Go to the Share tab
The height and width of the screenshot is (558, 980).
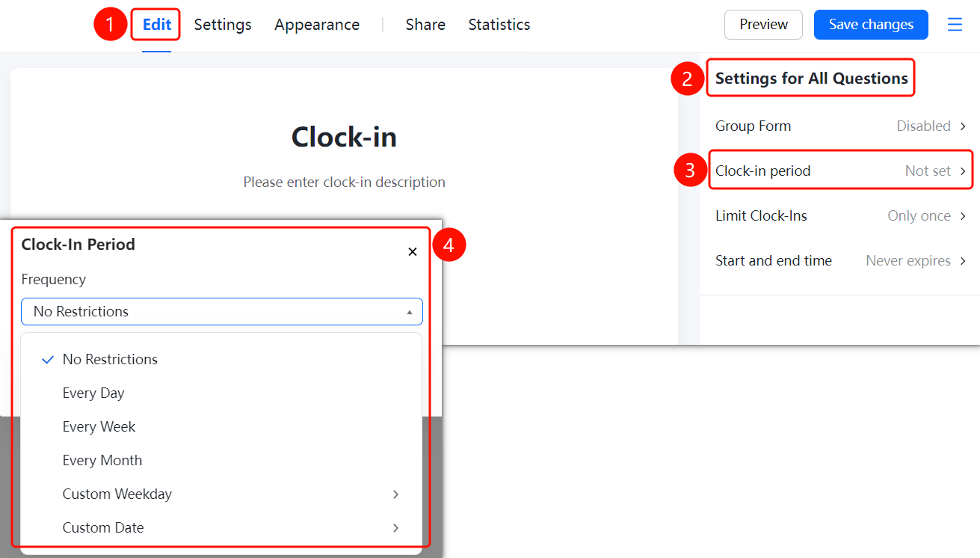[425, 25]
